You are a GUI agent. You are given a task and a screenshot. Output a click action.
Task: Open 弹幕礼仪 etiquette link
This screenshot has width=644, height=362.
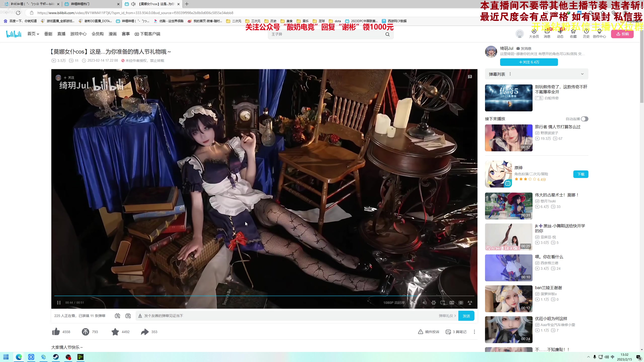point(447,316)
